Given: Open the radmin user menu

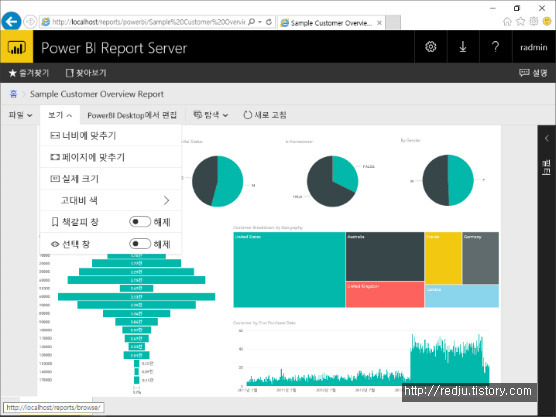Looking at the screenshot, I should (x=533, y=47).
